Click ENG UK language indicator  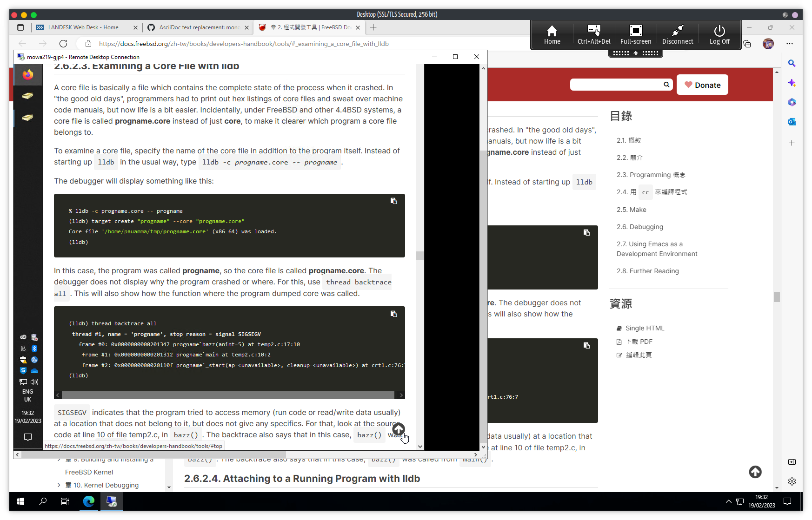28,395
